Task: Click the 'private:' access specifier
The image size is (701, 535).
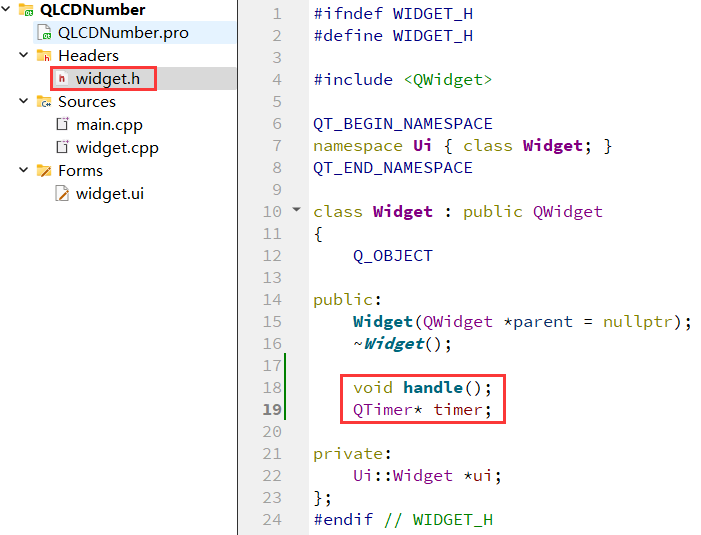Action: click(352, 454)
